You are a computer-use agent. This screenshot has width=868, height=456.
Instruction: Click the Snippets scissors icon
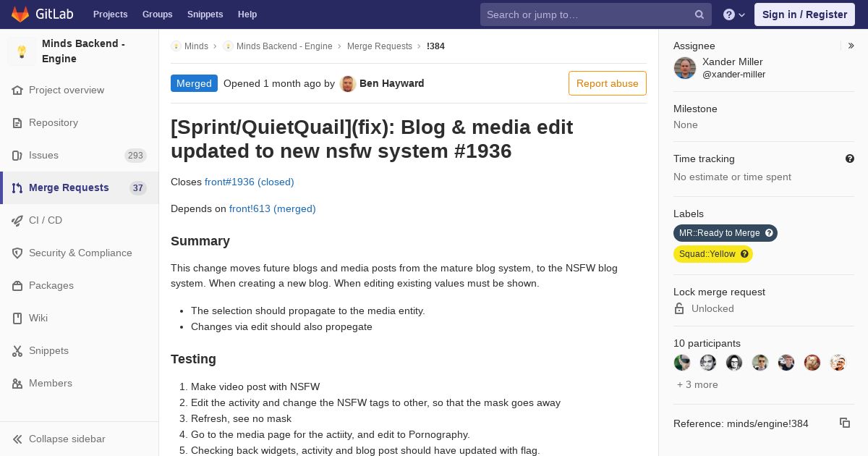17,351
